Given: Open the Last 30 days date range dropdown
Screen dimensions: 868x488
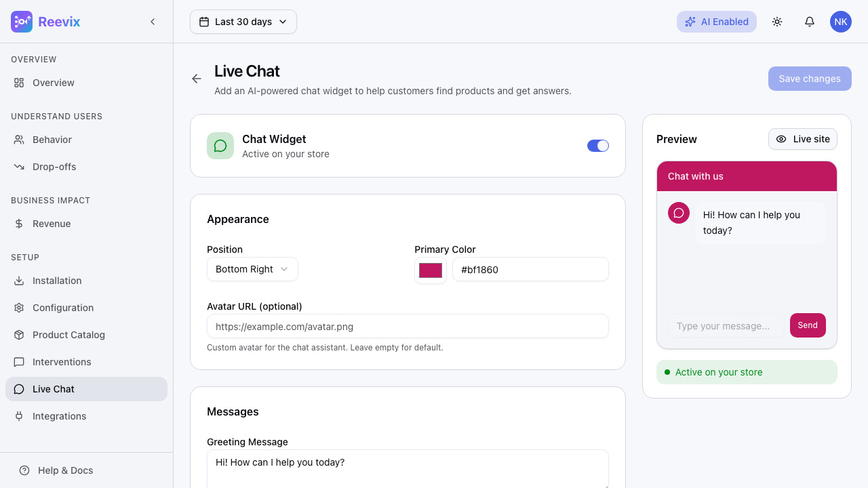Looking at the screenshot, I should [x=243, y=22].
